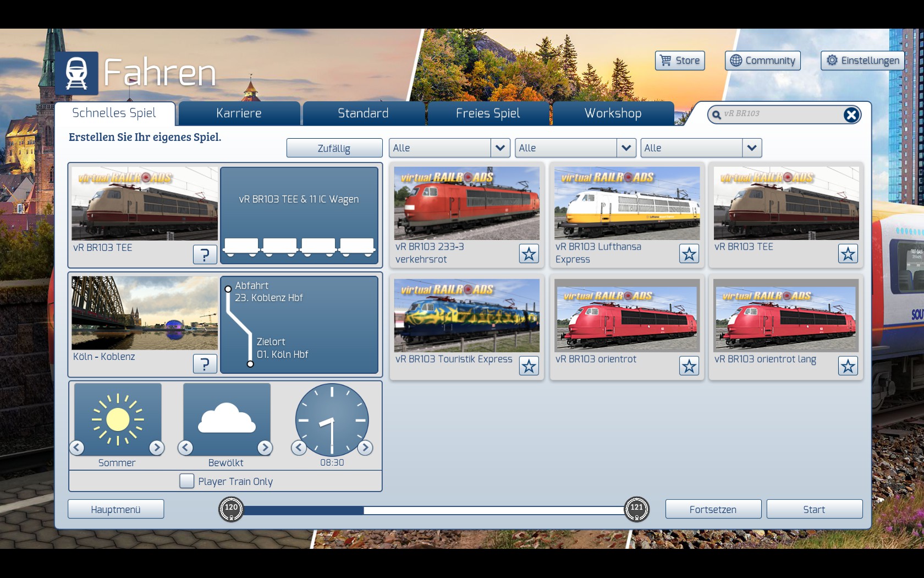
Task: Click the Fahren train logo icon
Action: [76, 73]
